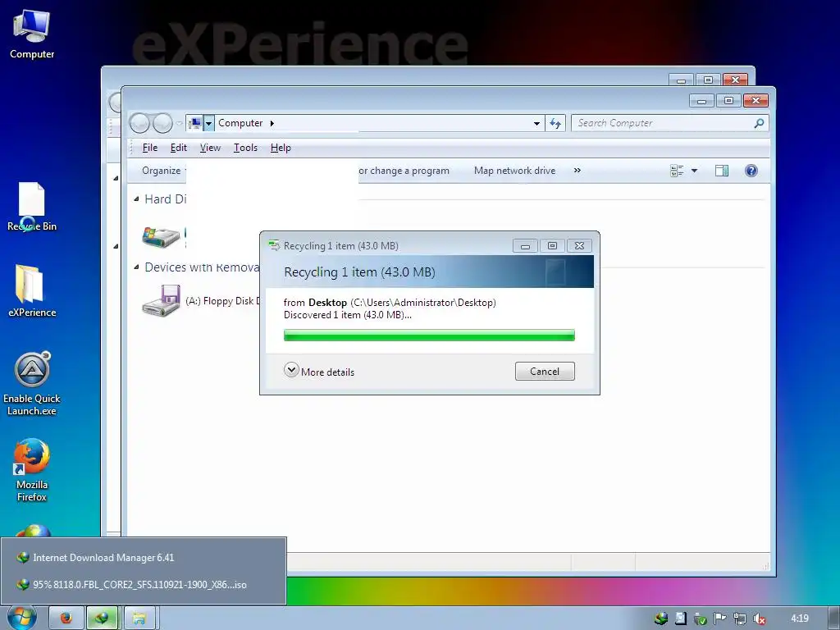Click the document tray icon beside IDM
The image size is (840, 630).
[680, 619]
